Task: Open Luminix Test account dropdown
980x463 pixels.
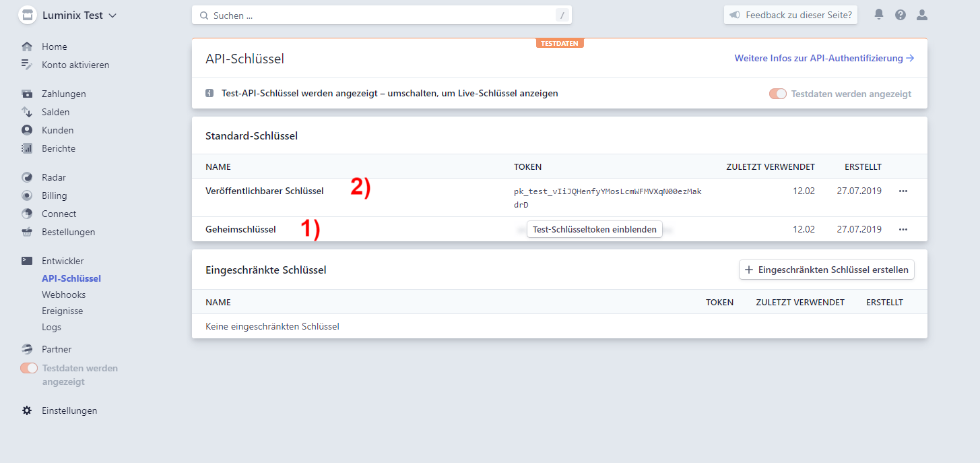Action: [67, 15]
